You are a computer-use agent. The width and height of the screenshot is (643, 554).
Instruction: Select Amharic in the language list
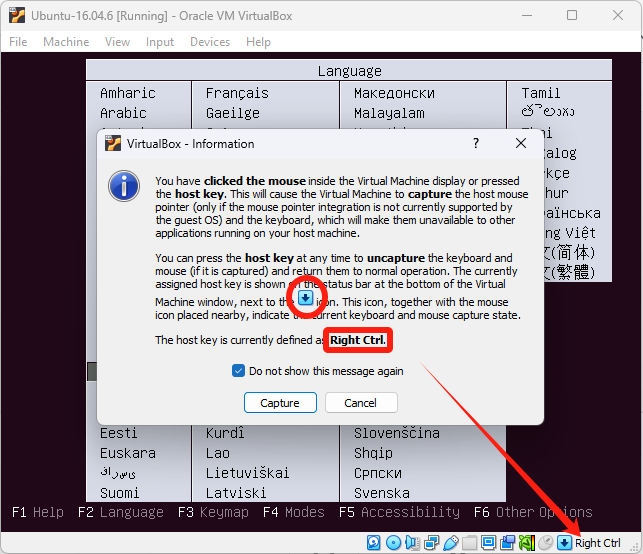pyautogui.click(x=128, y=93)
